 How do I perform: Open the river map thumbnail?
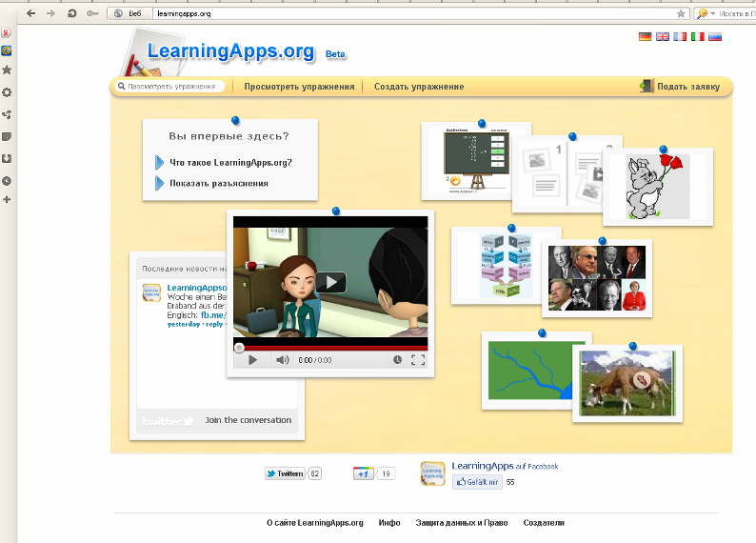(x=527, y=371)
